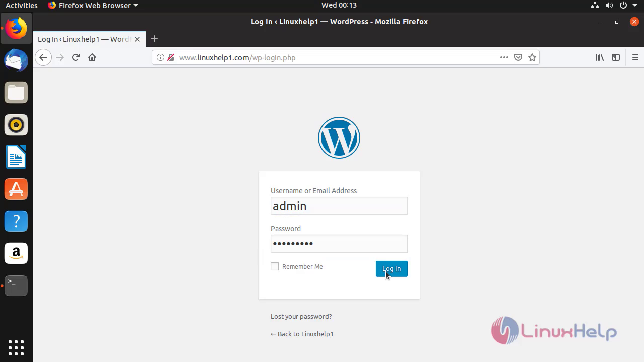Select the Log In Linuxhelp1 tab

(x=84, y=39)
